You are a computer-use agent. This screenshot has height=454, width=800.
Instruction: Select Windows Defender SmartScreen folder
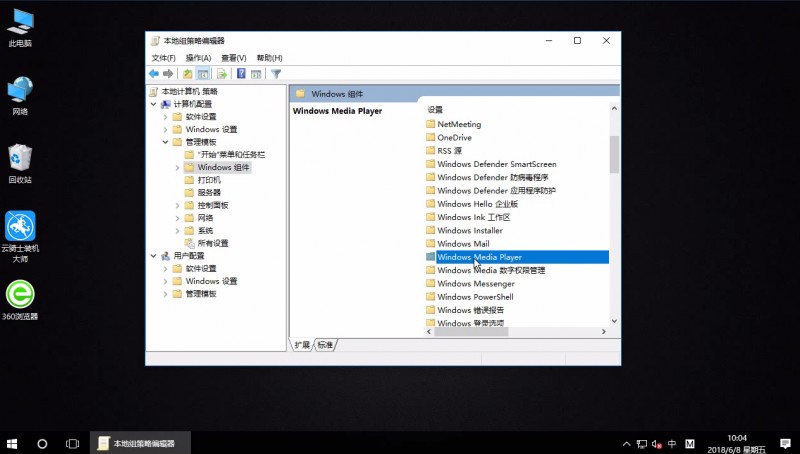[496, 164]
